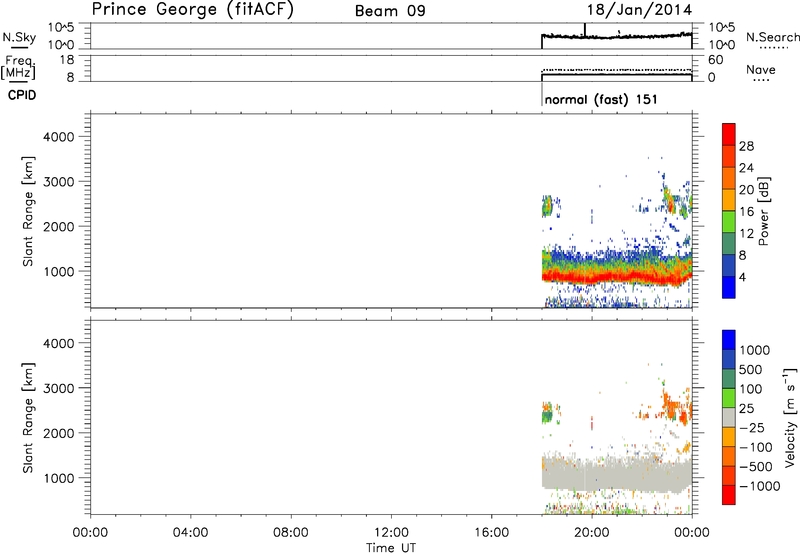Click the red high-power backscatter band near 1000 km
The width and height of the screenshot is (800, 554).
tap(615, 277)
